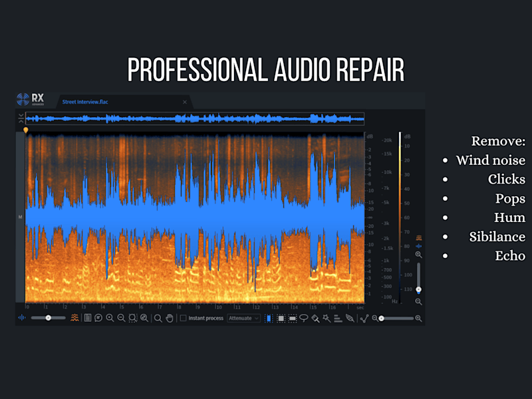Click the Harmonic selection tool icon

pyautogui.click(x=338, y=319)
